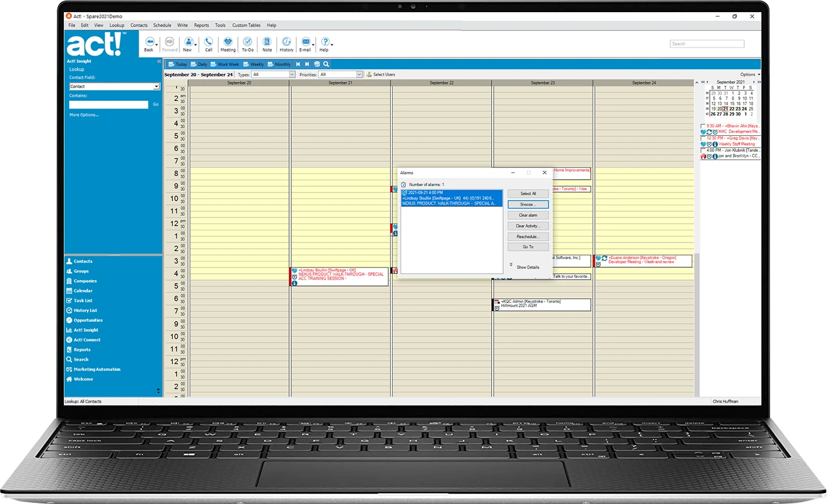
Task: Go to next month in mini calendar
Action: [x=754, y=82]
